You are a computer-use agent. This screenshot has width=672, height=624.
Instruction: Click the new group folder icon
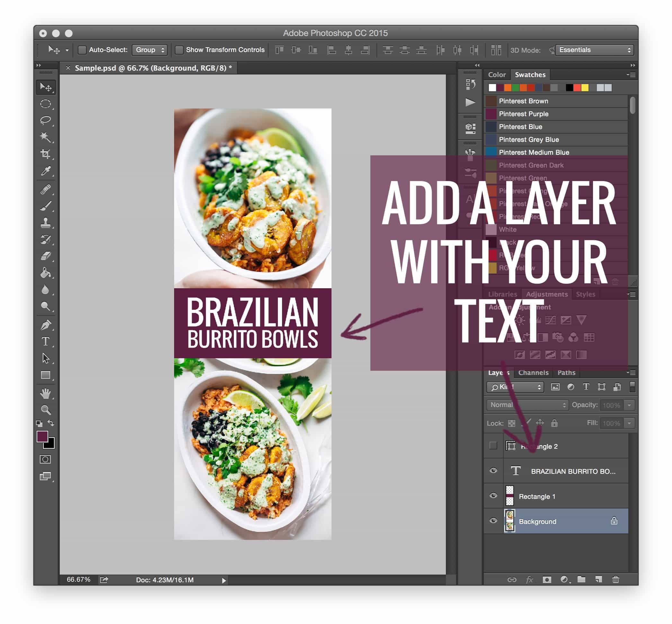point(581,580)
